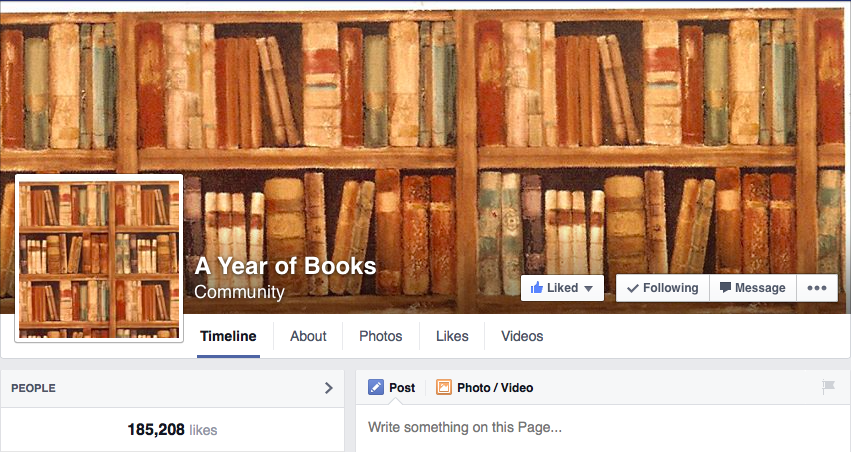The image size is (851, 452).
Task: Click the A Year of Books title
Action: click(285, 266)
